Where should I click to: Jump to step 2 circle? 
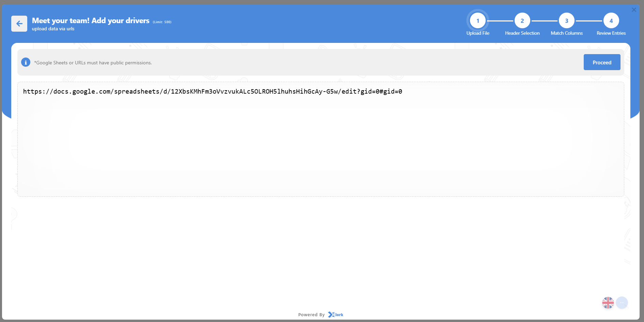pos(522,21)
